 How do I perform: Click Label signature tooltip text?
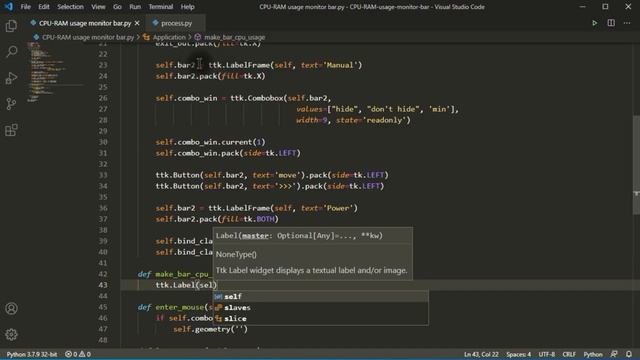pyautogui.click(x=299, y=236)
